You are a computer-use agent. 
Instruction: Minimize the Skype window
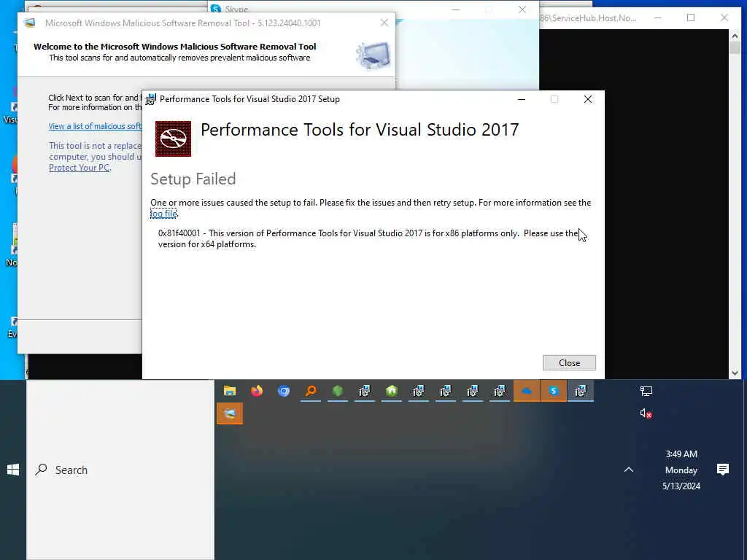click(x=456, y=9)
